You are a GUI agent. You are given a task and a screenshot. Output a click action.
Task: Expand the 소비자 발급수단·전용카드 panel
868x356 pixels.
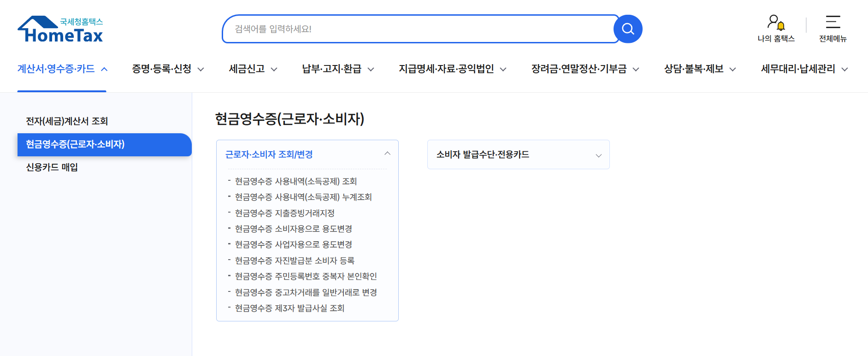click(x=519, y=154)
